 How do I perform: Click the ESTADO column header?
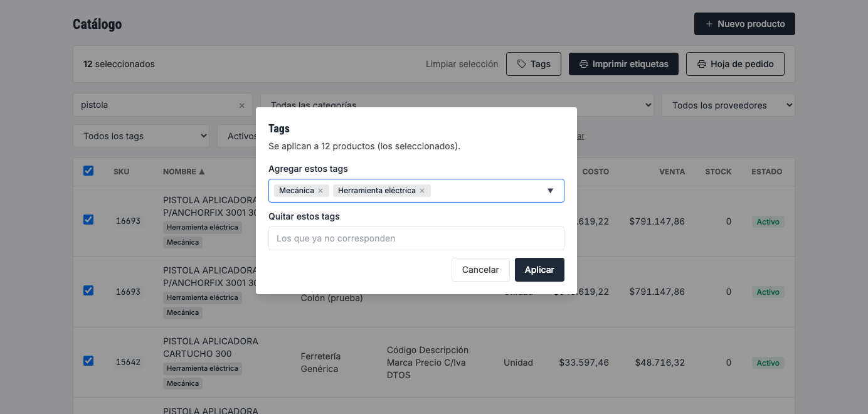coord(767,172)
